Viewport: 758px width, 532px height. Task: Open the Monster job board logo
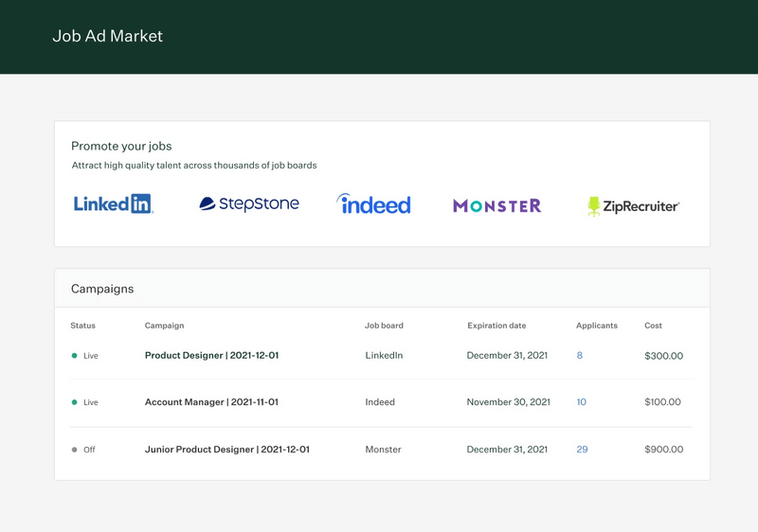tap(496, 205)
